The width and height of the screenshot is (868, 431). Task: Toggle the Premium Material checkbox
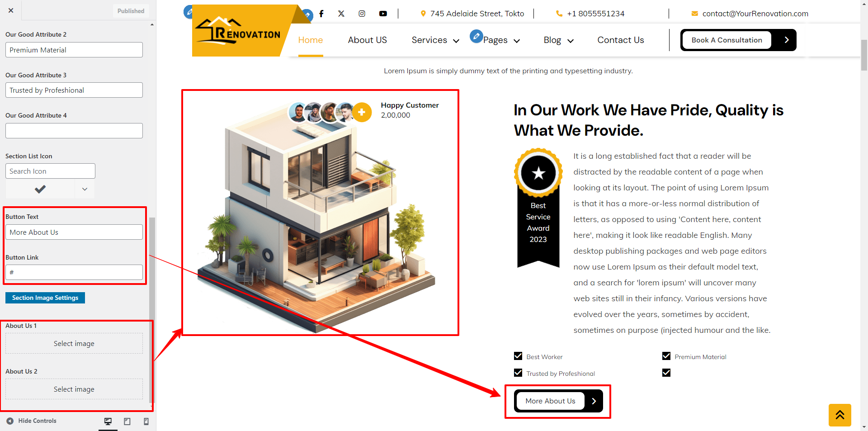pos(666,356)
